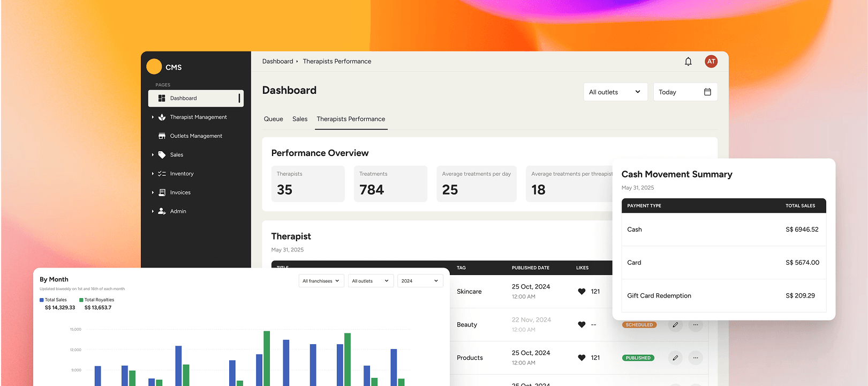Open Outlets Management in sidebar
Screen dimensions: 868x386
(196, 136)
